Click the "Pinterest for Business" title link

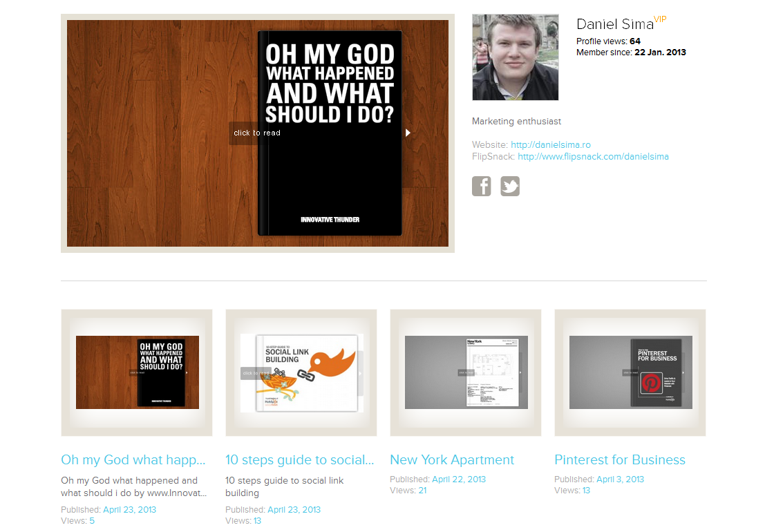coord(620,460)
